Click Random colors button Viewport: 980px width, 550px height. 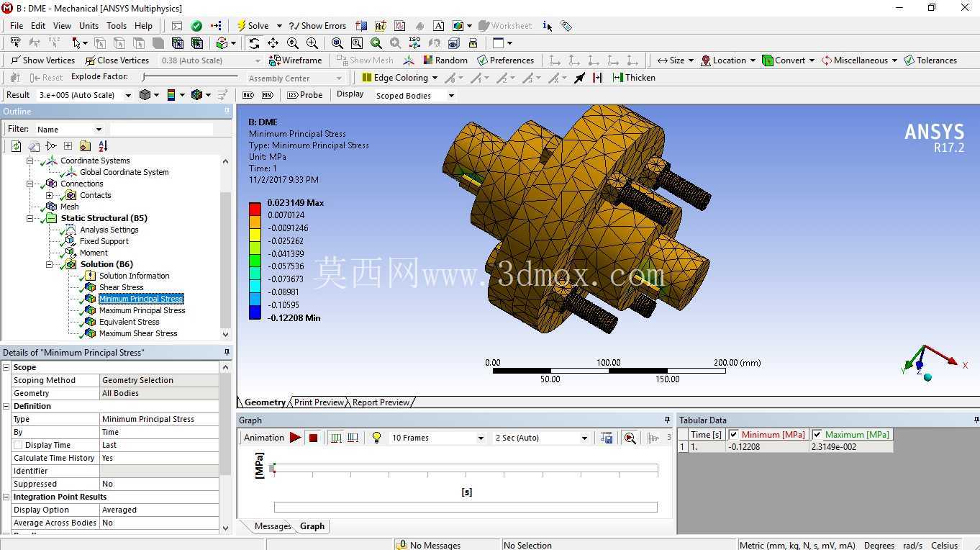tap(445, 60)
